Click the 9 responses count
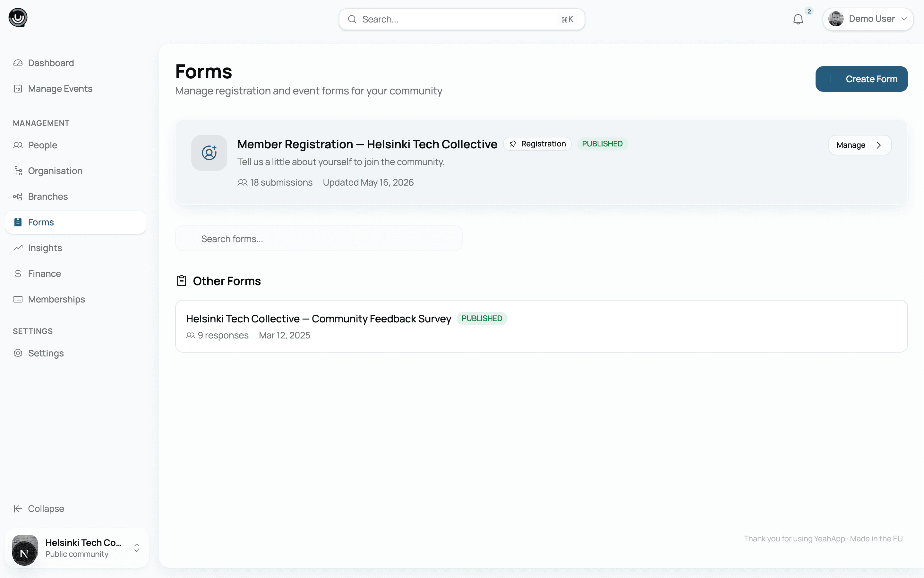Viewport: 924px width, 578px height. click(223, 335)
